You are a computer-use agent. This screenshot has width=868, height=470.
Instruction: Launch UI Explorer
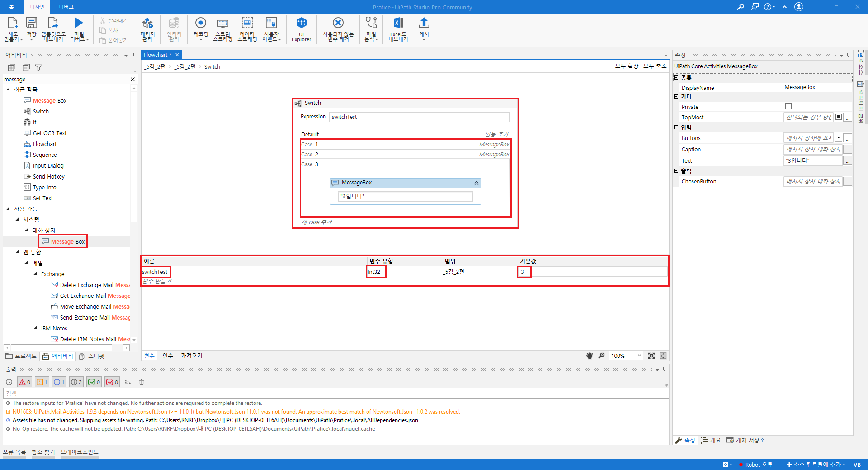pyautogui.click(x=302, y=29)
